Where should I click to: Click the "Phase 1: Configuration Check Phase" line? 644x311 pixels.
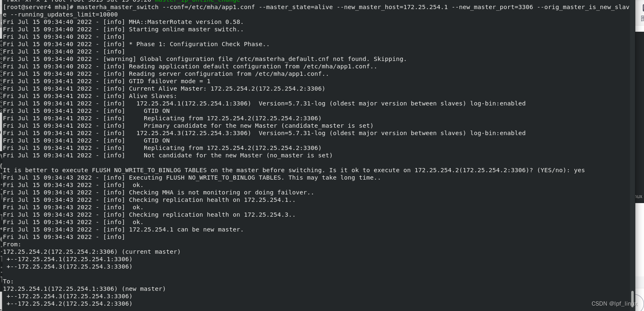[199, 44]
